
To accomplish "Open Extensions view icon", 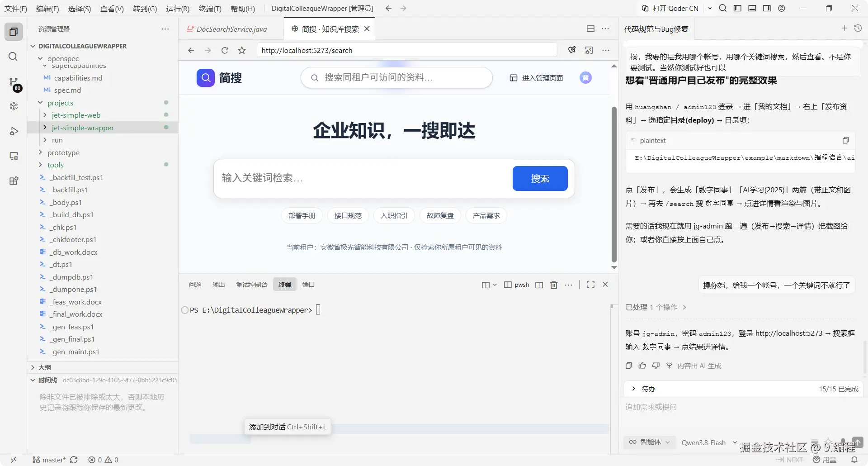I will pyautogui.click(x=14, y=181).
